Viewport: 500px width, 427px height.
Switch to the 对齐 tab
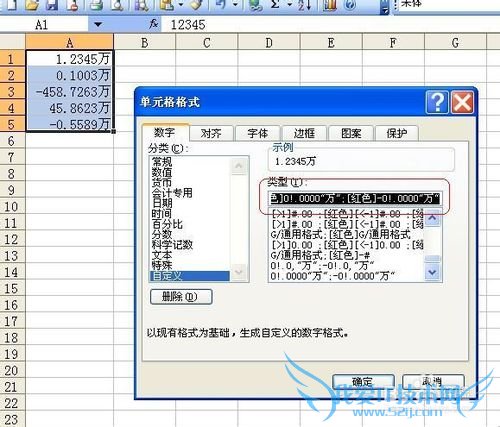pos(211,133)
